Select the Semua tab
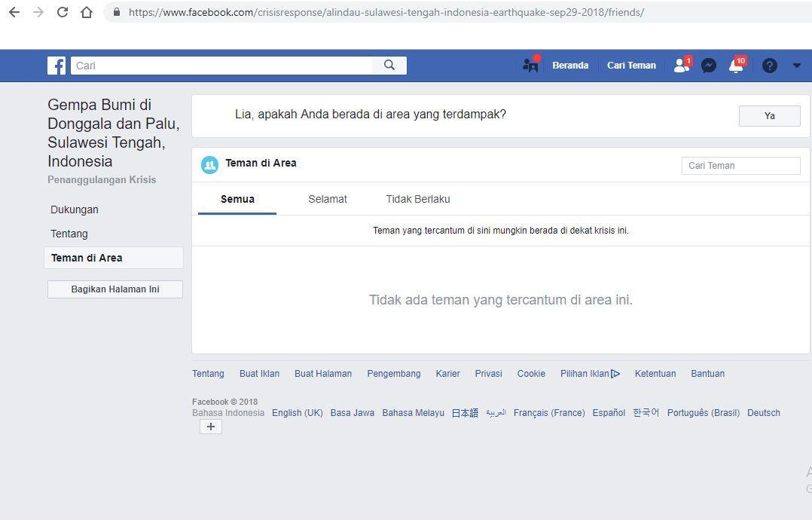Image resolution: width=812 pixels, height=520 pixels. [237, 200]
